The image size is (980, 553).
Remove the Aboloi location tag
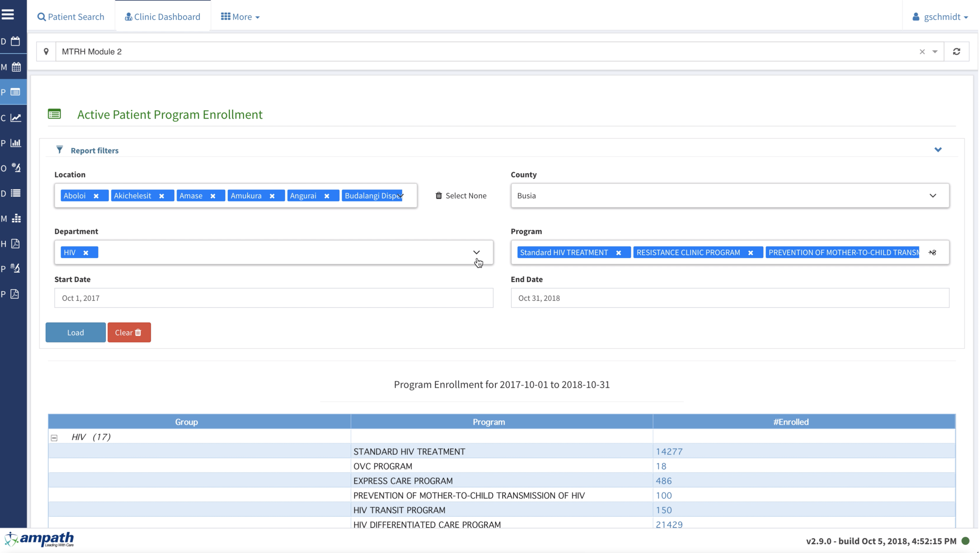coord(96,196)
